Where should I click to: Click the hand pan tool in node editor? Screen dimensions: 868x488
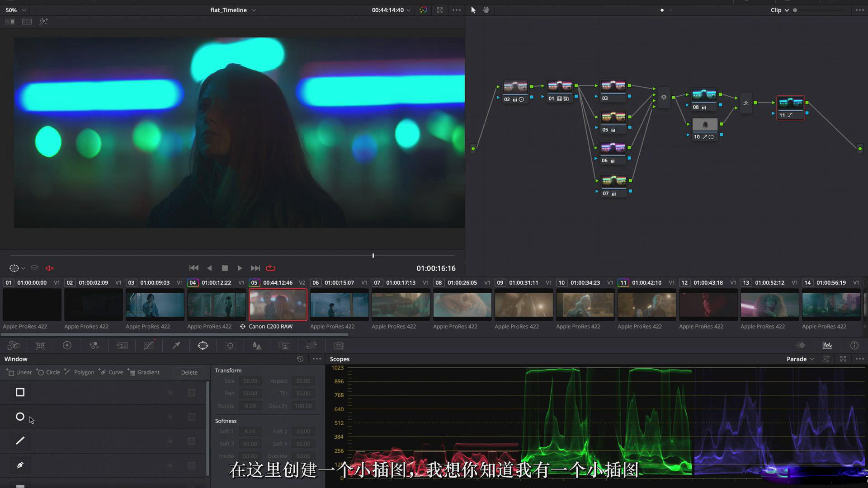[486, 10]
